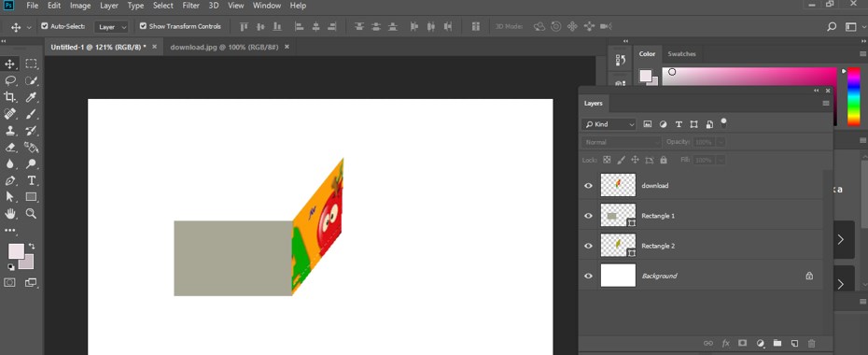Select the Dodge tool
The width and height of the screenshot is (868, 355).
click(31, 163)
